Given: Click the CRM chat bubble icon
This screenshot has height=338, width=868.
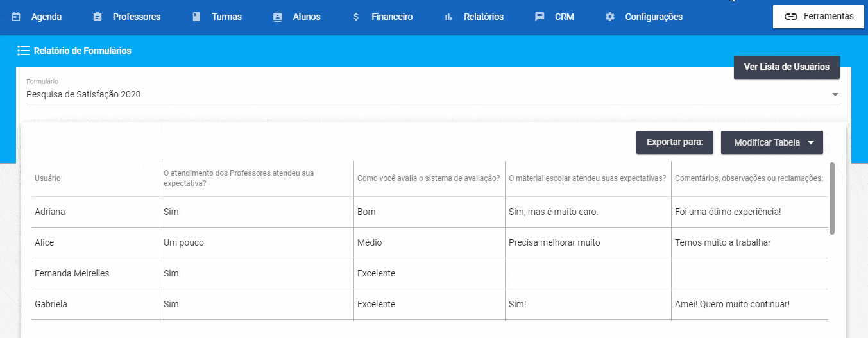Looking at the screenshot, I should (x=540, y=17).
